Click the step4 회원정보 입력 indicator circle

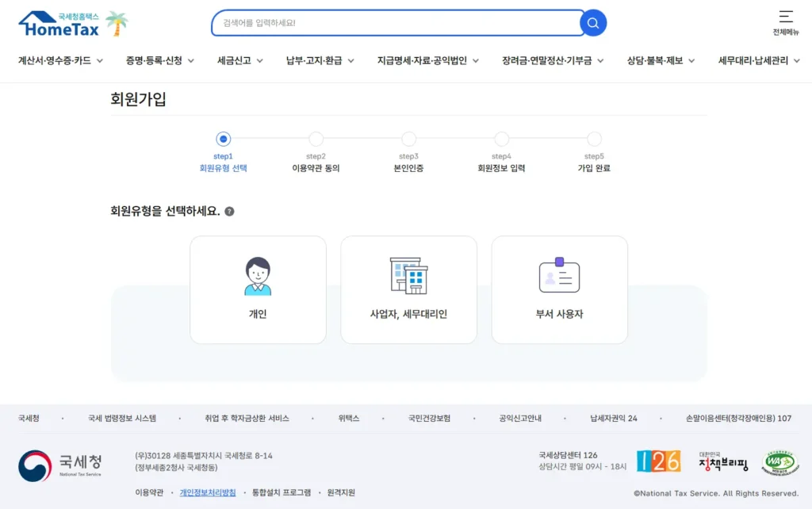[501, 139]
